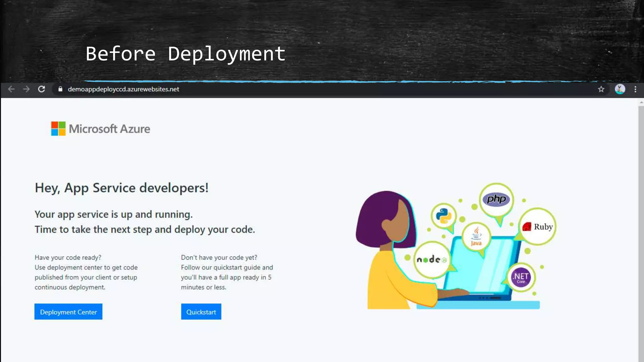Image resolution: width=644 pixels, height=362 pixels.
Task: Click the node logo bubble
Action: point(432,260)
